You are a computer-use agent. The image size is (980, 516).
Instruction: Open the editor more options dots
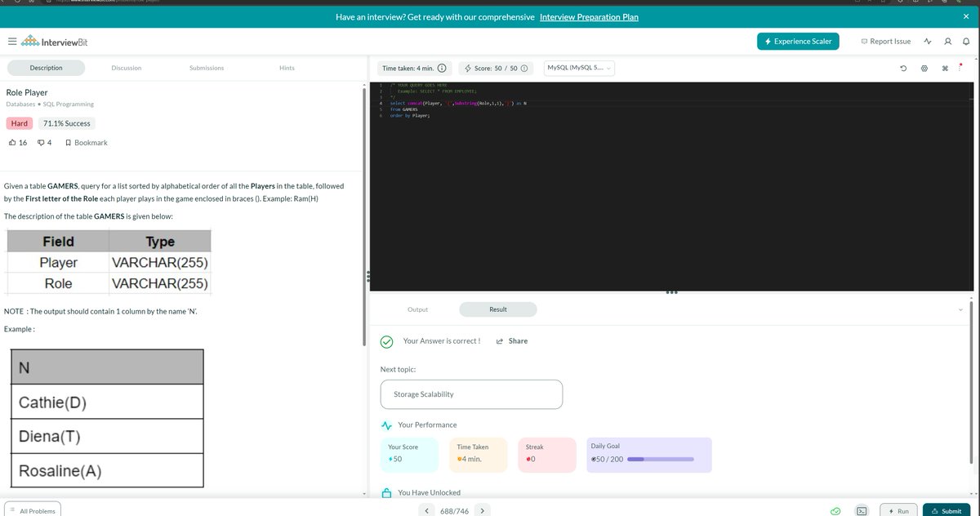[x=960, y=68]
